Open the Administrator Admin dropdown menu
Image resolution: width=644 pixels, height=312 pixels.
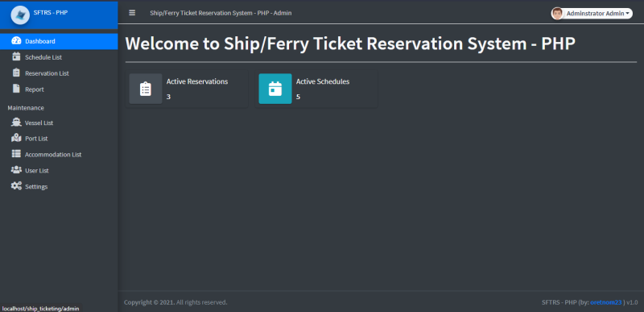tap(592, 14)
